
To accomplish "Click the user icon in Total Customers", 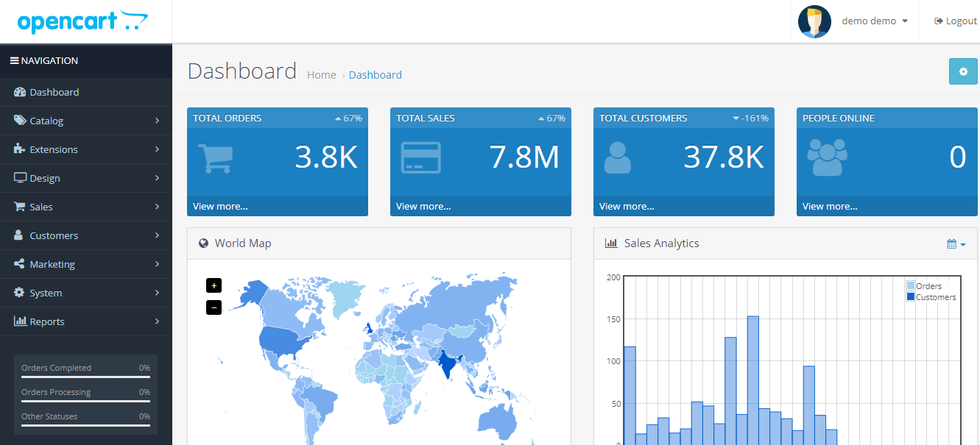I will (x=617, y=158).
